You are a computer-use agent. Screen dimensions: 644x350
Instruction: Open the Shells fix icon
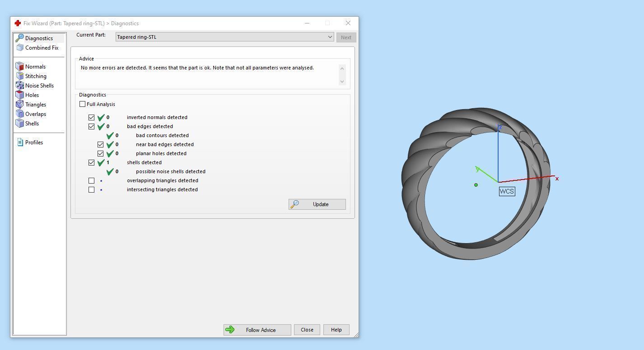(19, 124)
